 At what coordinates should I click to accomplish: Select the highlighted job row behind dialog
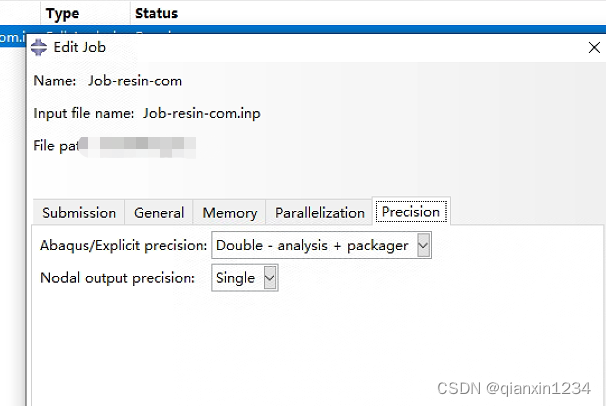click(12, 37)
